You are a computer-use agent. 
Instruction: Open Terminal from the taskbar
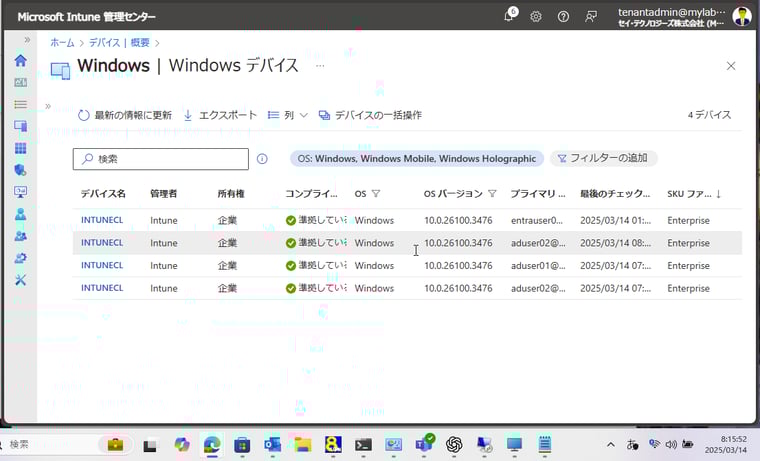pyautogui.click(x=363, y=445)
